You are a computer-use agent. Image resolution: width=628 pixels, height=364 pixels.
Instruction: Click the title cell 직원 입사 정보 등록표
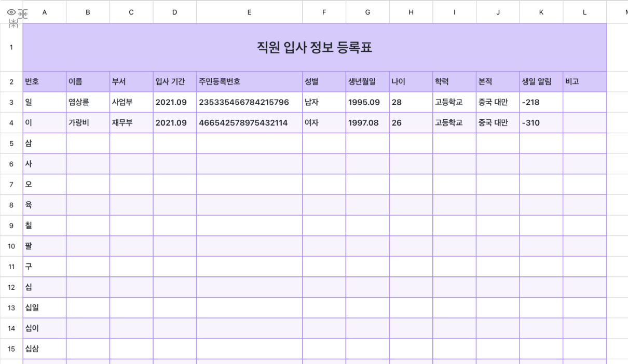(315, 47)
